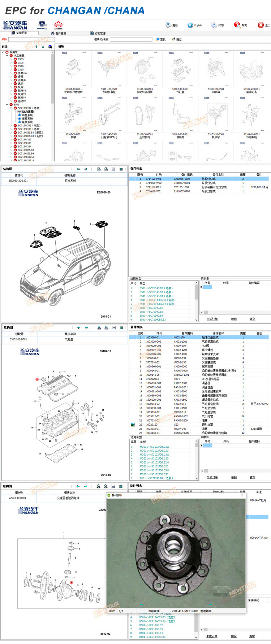Click the 打印 print icon in top toolbar
The width and height of the screenshot is (271, 644).
pos(214,25)
